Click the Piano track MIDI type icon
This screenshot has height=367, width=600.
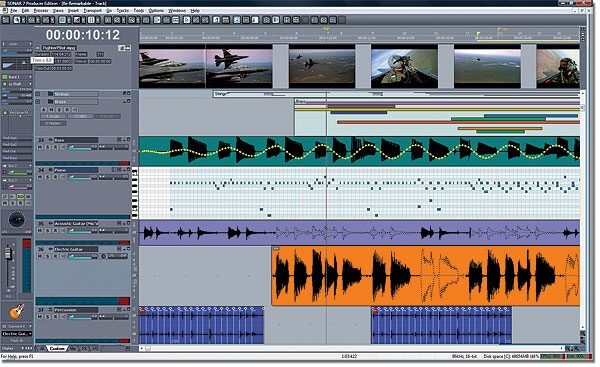click(50, 170)
